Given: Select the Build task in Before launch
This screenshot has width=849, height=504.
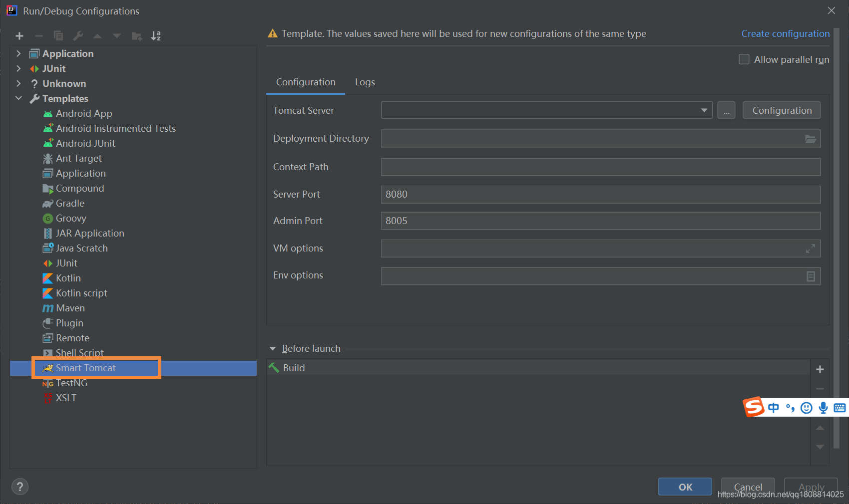Looking at the screenshot, I should coord(538,368).
